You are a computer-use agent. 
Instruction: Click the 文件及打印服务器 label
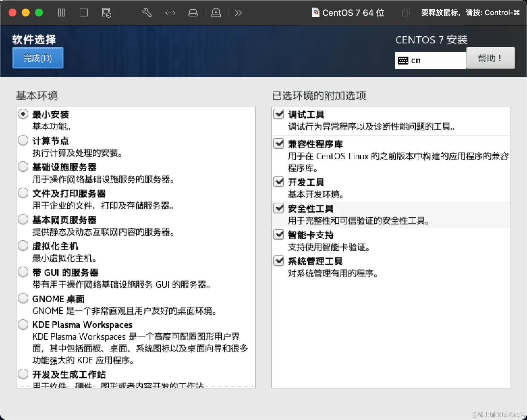coord(69,194)
